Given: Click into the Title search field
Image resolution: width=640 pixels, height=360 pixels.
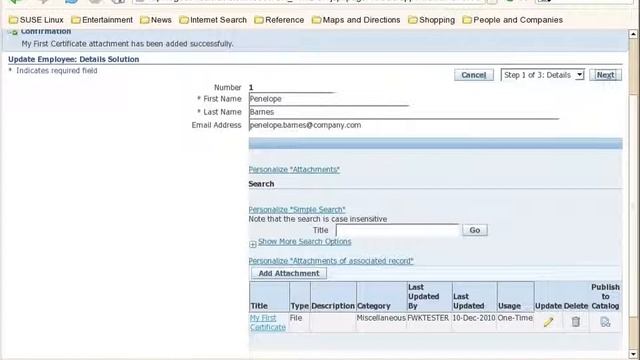Looking at the screenshot, I should pos(398,230).
